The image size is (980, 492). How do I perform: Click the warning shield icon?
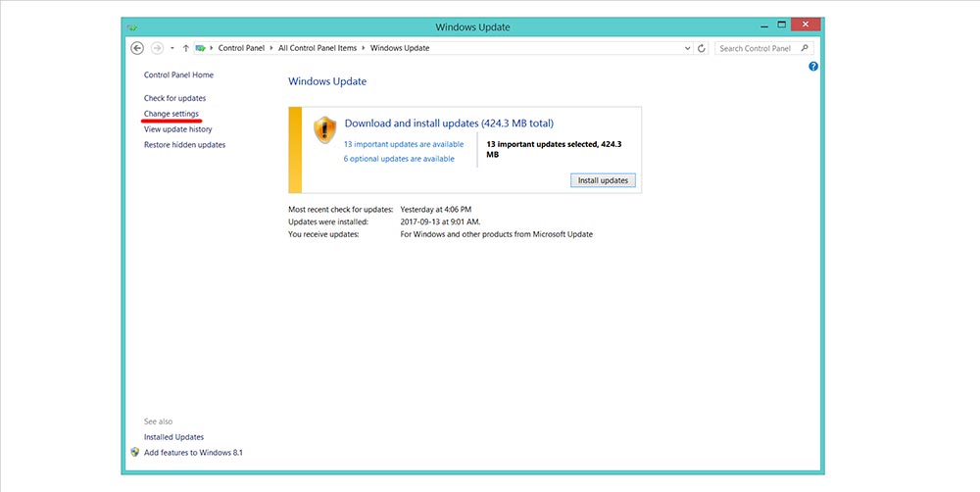(325, 130)
